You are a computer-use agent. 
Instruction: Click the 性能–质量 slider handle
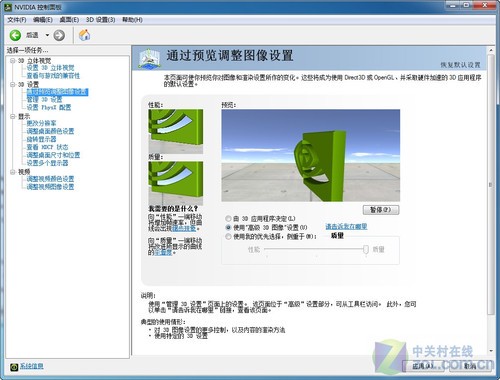pyautogui.click(x=366, y=249)
